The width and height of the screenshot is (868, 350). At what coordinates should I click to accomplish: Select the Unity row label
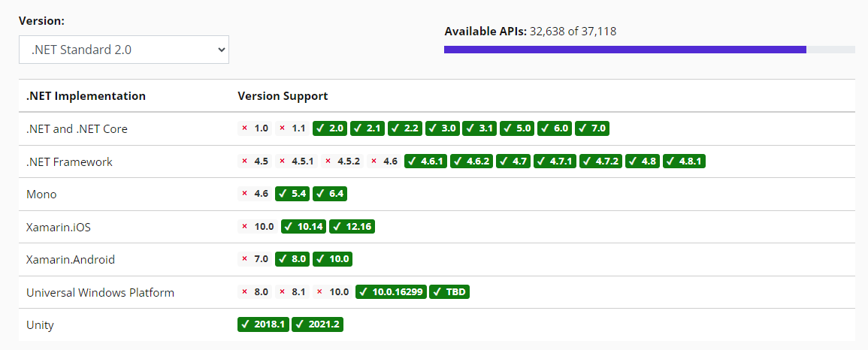click(40, 325)
